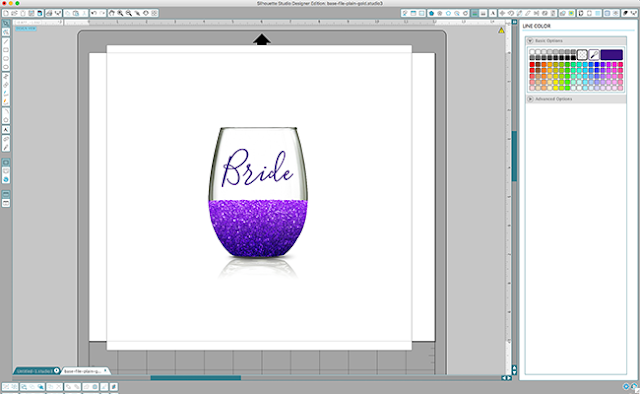Click the DESIGN VIEW label button
Screen dimensions: 640x394
pyautogui.click(x=26, y=29)
